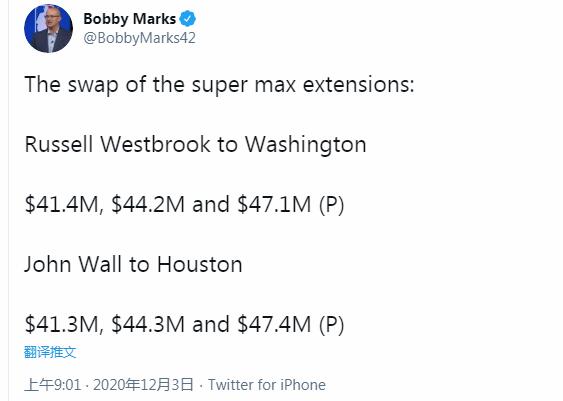Open the Bobby Marks display name
563x401 pixels.
click(130, 19)
